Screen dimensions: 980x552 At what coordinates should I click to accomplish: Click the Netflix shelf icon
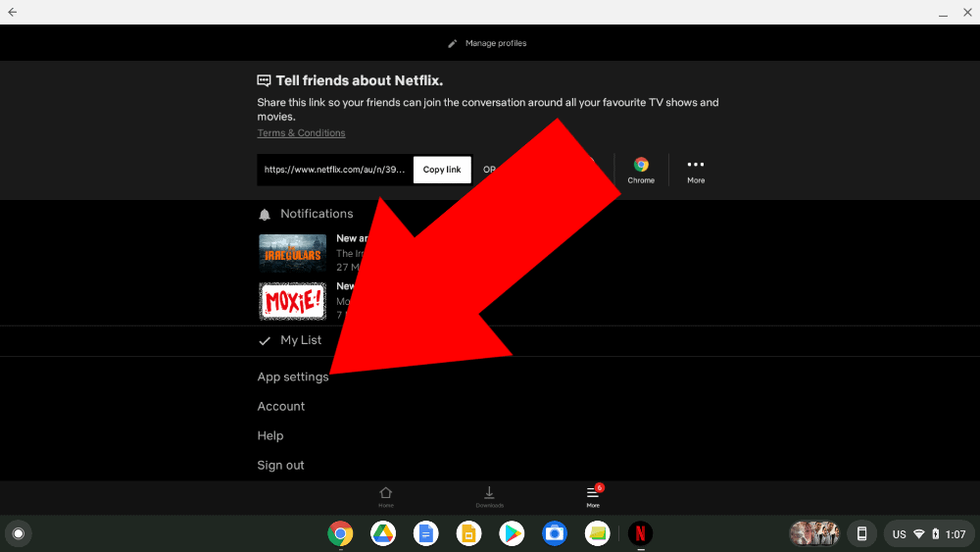[640, 533]
